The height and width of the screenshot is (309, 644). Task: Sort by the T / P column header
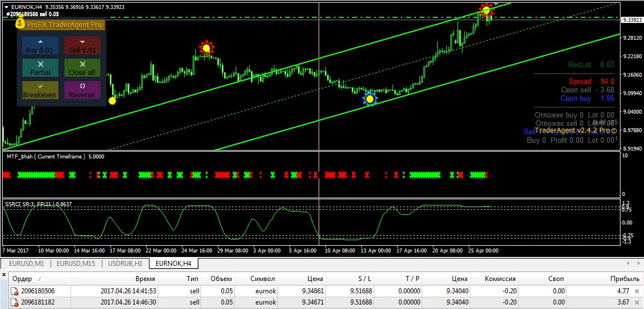399,279
